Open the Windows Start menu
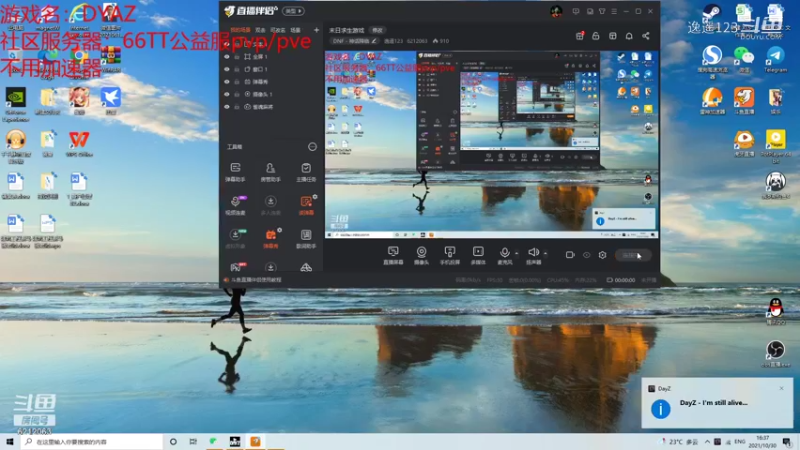The width and height of the screenshot is (800, 450). pos(10,442)
